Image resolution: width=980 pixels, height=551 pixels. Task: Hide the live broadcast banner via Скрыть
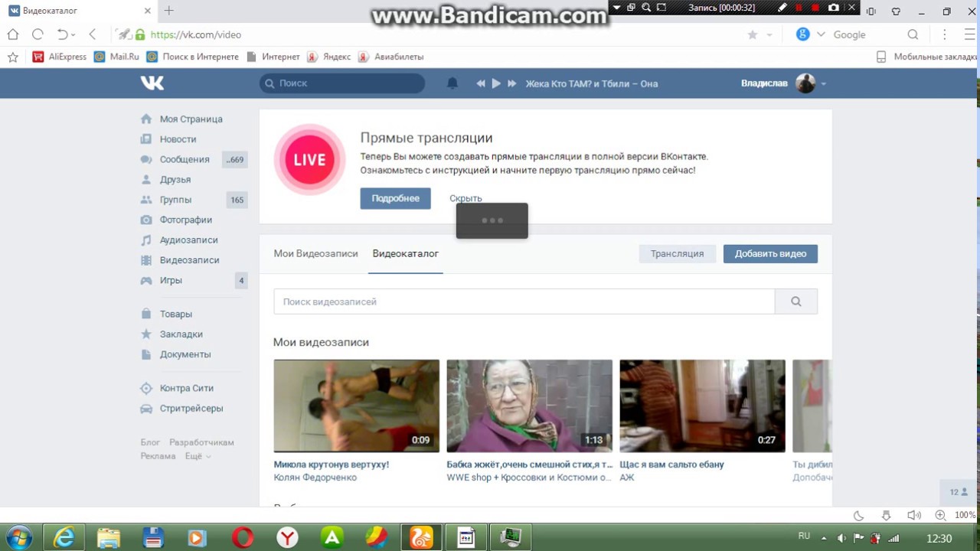(x=465, y=198)
